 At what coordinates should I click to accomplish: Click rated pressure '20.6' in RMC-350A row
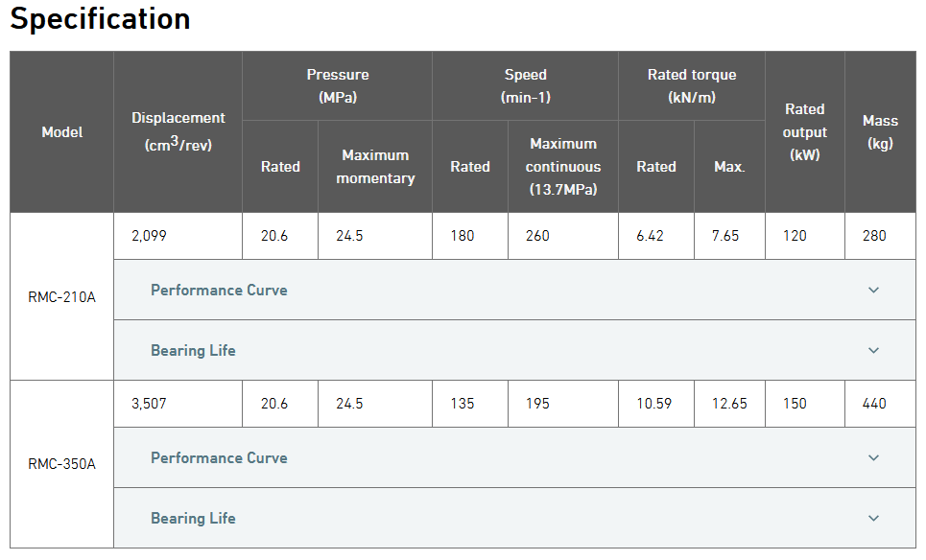pyautogui.click(x=274, y=404)
